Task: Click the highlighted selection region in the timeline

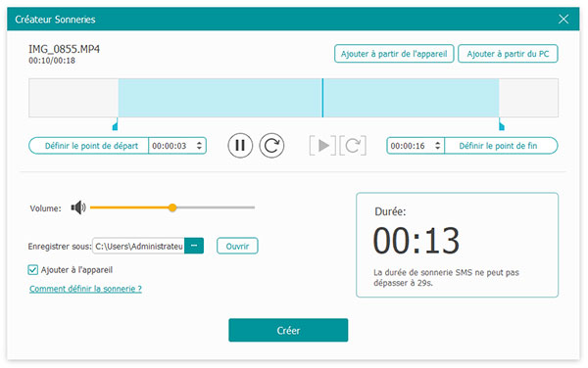Action: [309, 98]
